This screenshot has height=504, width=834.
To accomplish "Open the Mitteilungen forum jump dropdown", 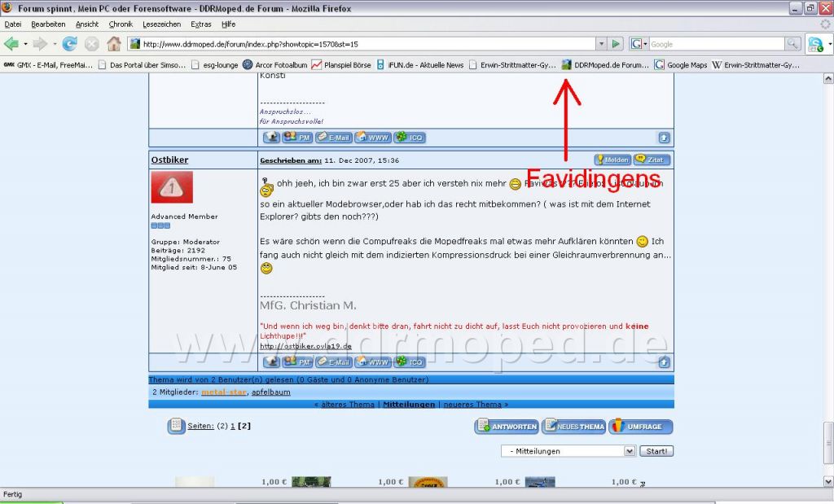I will [x=630, y=451].
